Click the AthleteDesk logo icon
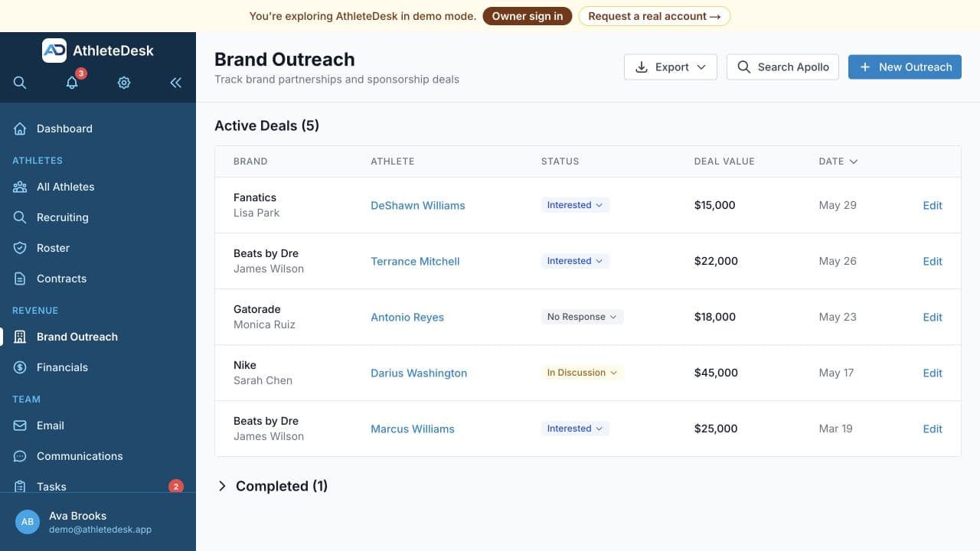The width and height of the screenshot is (980, 551). [54, 51]
